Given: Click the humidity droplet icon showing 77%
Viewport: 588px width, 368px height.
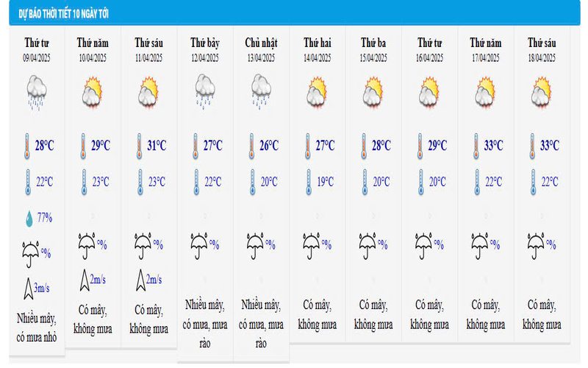Looking at the screenshot, I should click(27, 217).
